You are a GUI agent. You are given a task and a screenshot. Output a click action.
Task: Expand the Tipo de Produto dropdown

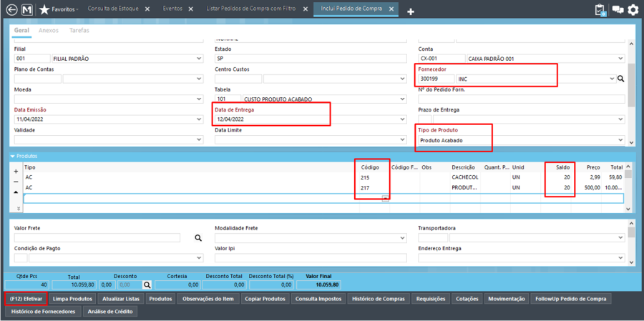point(620,140)
